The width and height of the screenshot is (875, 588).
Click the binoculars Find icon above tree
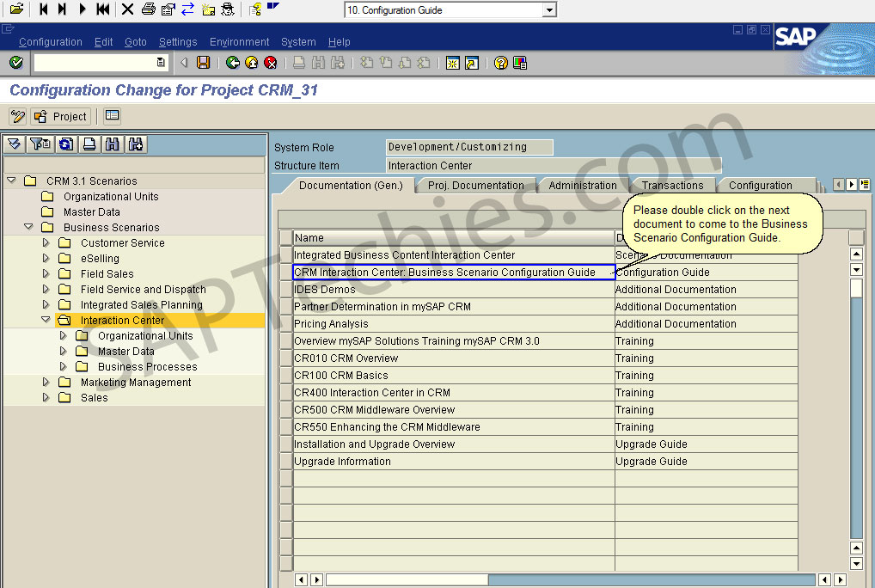[x=112, y=144]
